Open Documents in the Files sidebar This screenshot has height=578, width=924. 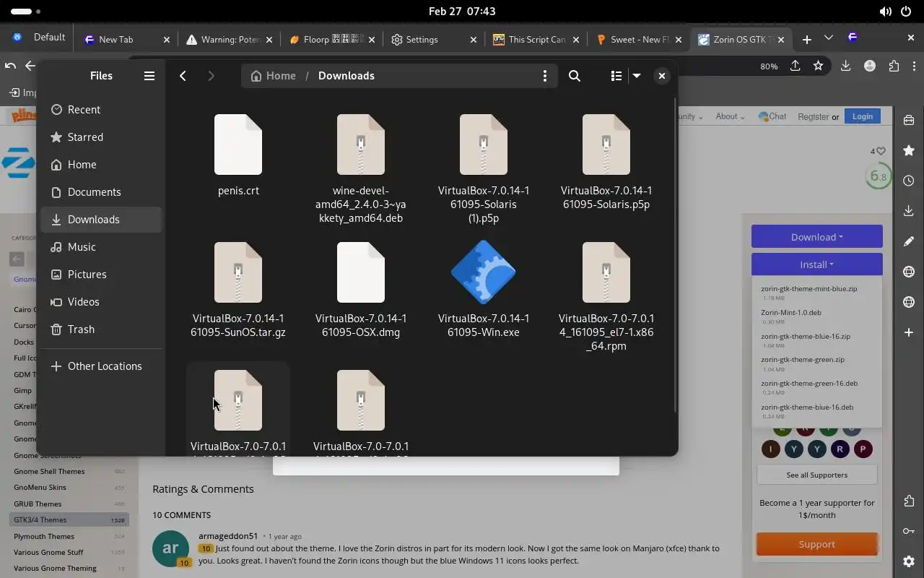[x=101, y=192]
